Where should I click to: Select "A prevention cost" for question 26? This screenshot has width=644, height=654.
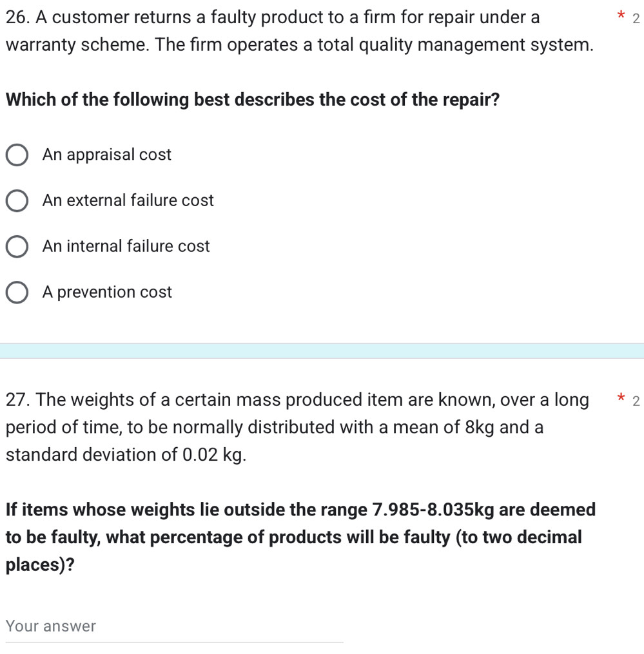point(16,292)
